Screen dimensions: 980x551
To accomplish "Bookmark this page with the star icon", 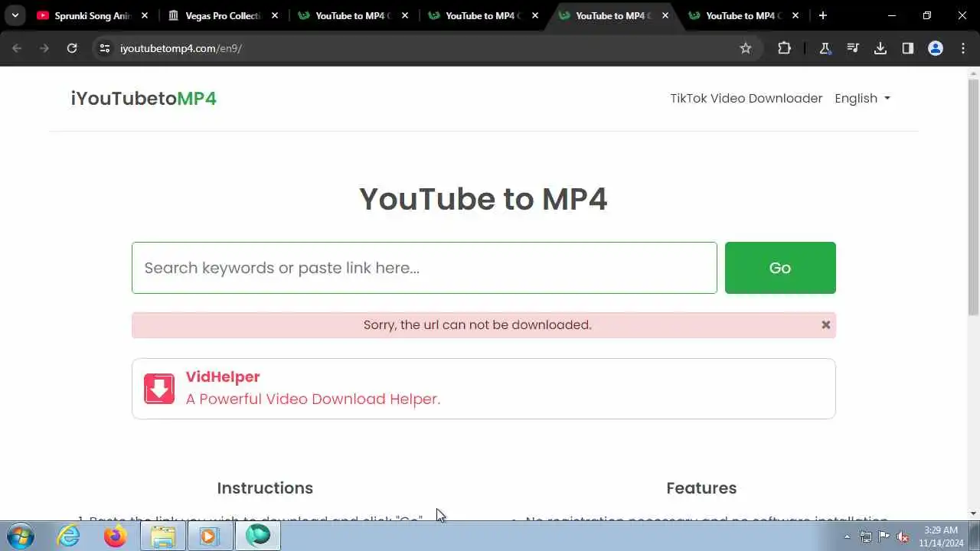I will [x=746, y=48].
